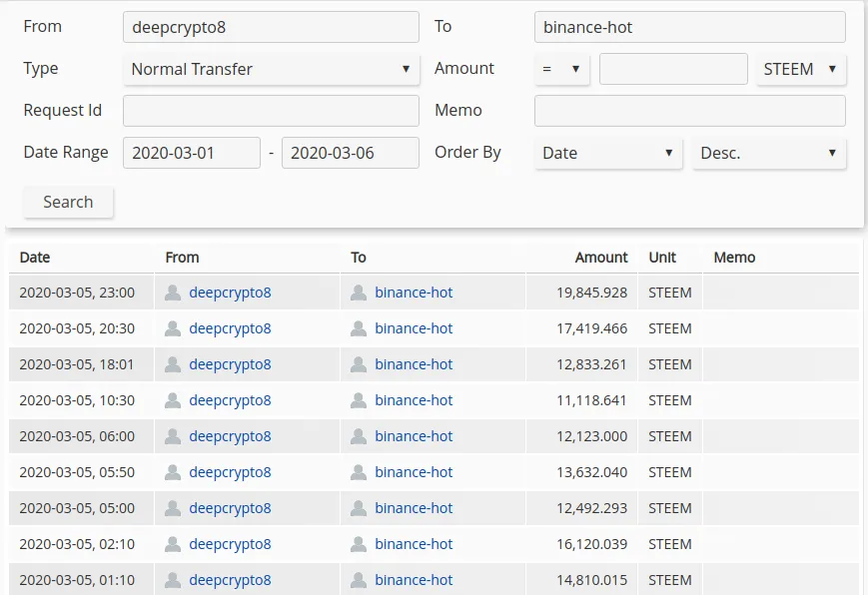Click the recipient avatar icon in the 10:30 row
This screenshot has height=595, width=868.
[359, 400]
